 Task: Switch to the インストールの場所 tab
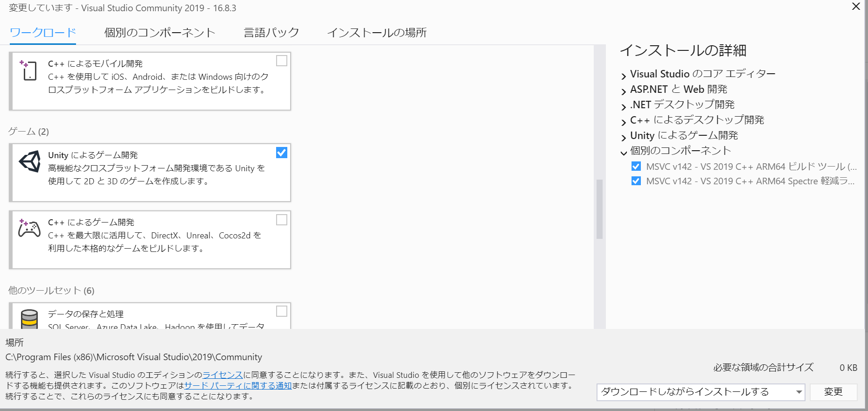pyautogui.click(x=377, y=33)
